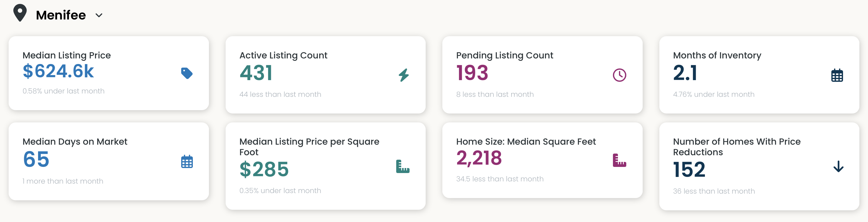Screen dimensions: 868x222
Task: Open the Menifee city dropdown chevron
Action: [x=99, y=15]
